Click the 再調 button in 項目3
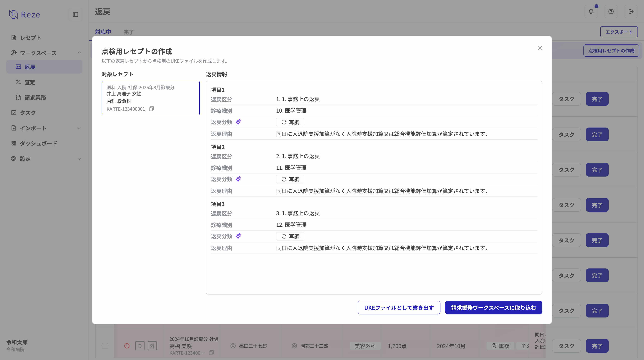 coord(290,236)
